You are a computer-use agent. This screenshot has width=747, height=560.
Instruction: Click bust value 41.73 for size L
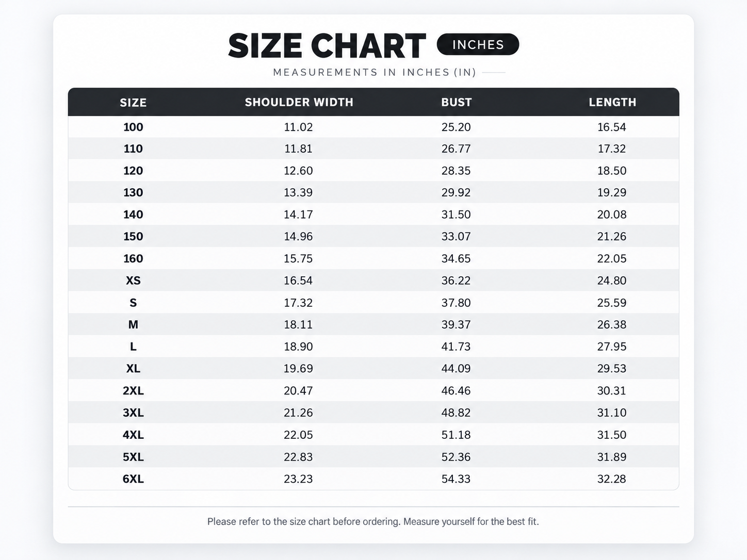point(456,347)
